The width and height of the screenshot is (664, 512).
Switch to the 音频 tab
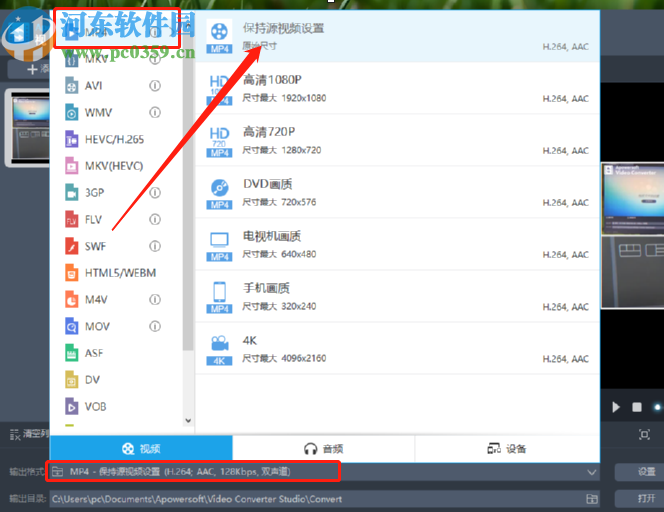[x=324, y=448]
